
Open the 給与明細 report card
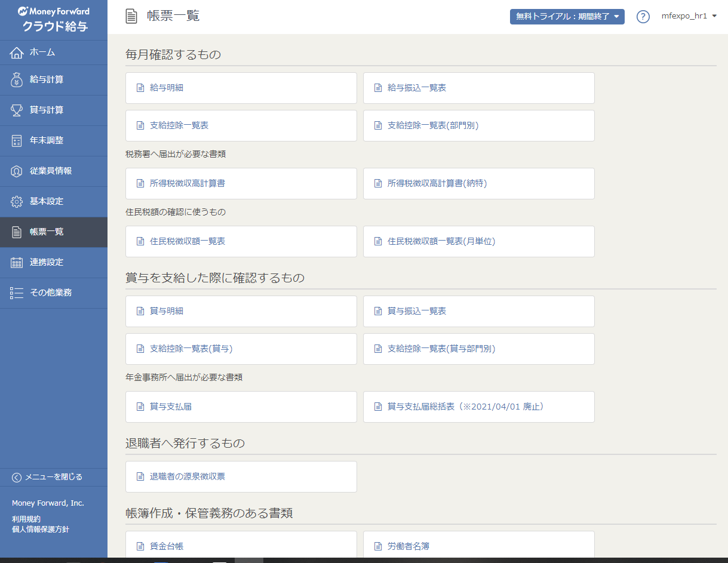(x=241, y=88)
